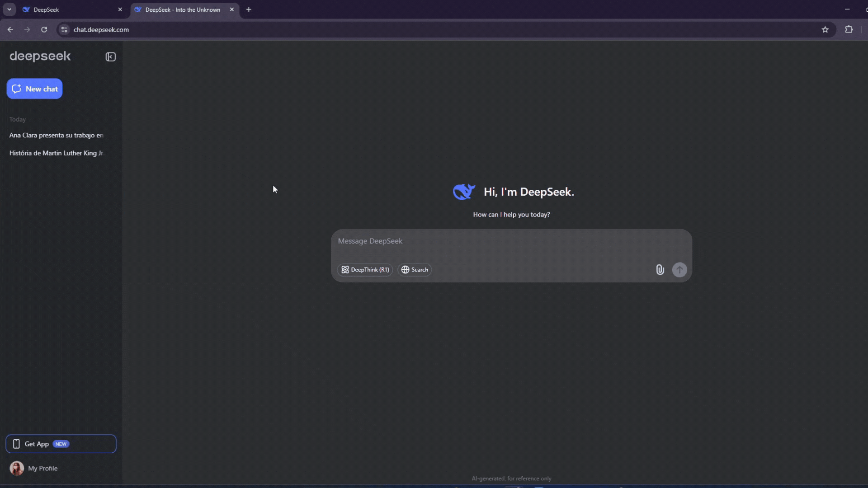Open the "Ana Clara presenta su trabajo en" chat
The height and width of the screenshot is (488, 868).
[x=57, y=135]
